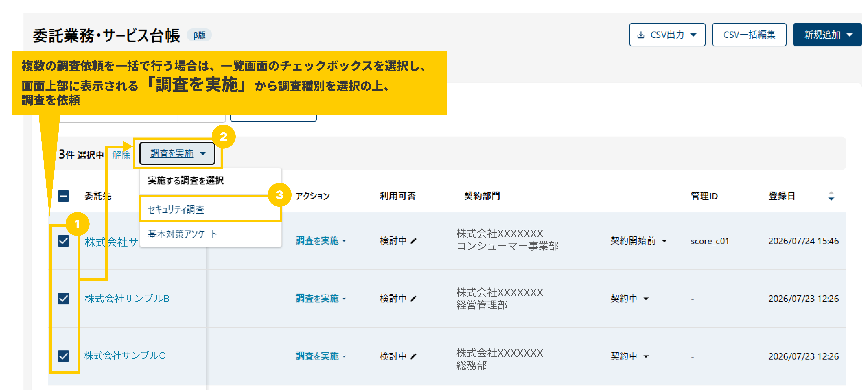Viewport: 868px width, 390px height.
Task: Click the 総務部 department cell
Action: click(x=471, y=366)
